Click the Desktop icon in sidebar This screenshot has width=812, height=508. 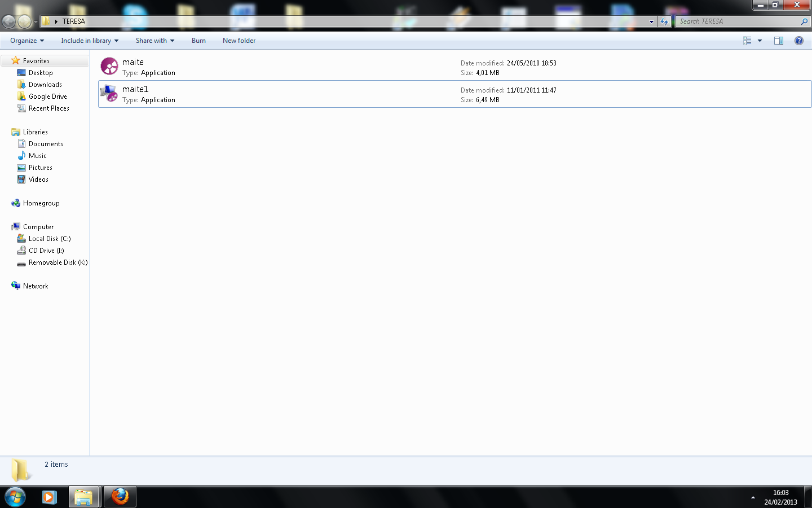point(21,72)
